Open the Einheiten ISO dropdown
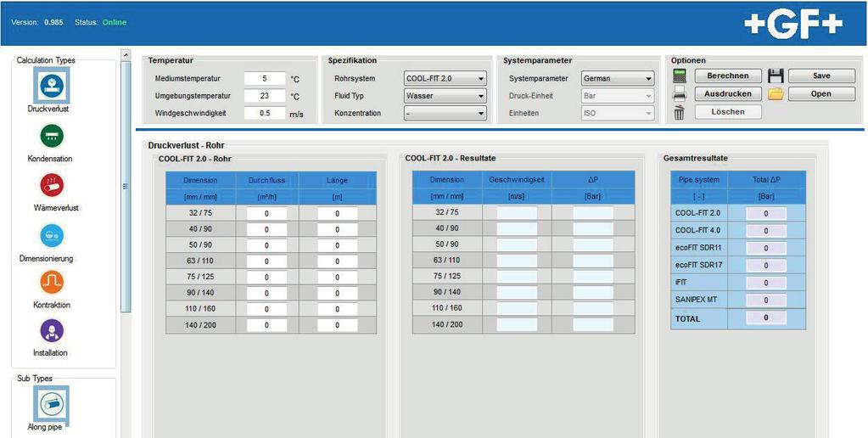 (618, 113)
